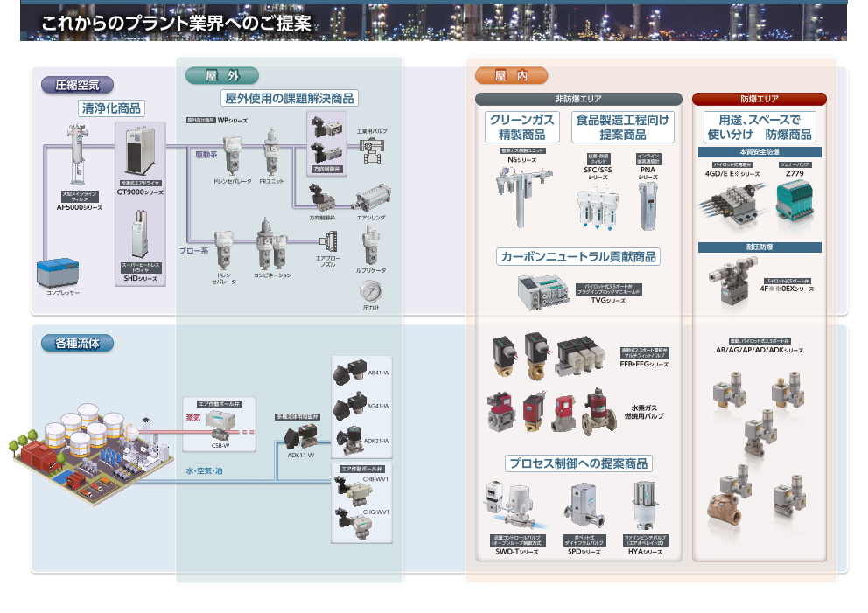Viewport: 868px width, 613px height.
Task: Click the NS series nitrogen gas unit image
Action: click(523, 196)
